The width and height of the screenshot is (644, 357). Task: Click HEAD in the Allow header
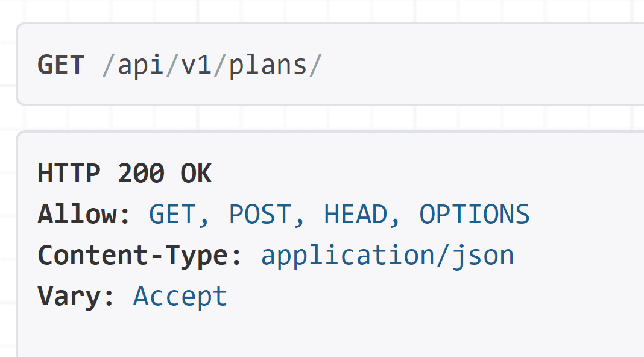[355, 215]
